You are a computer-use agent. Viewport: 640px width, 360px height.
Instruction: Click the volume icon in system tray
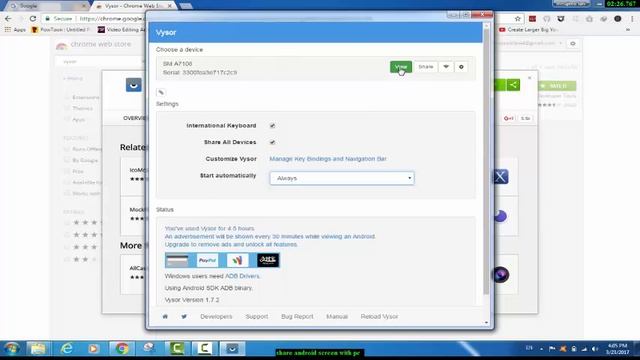click(595, 349)
